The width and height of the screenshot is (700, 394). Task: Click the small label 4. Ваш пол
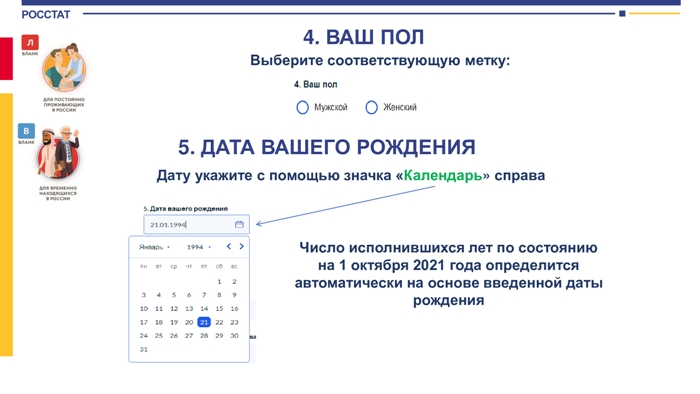tap(316, 84)
